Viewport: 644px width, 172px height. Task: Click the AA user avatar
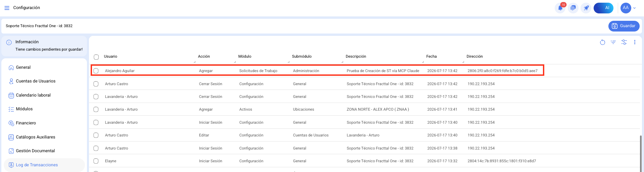626,8
